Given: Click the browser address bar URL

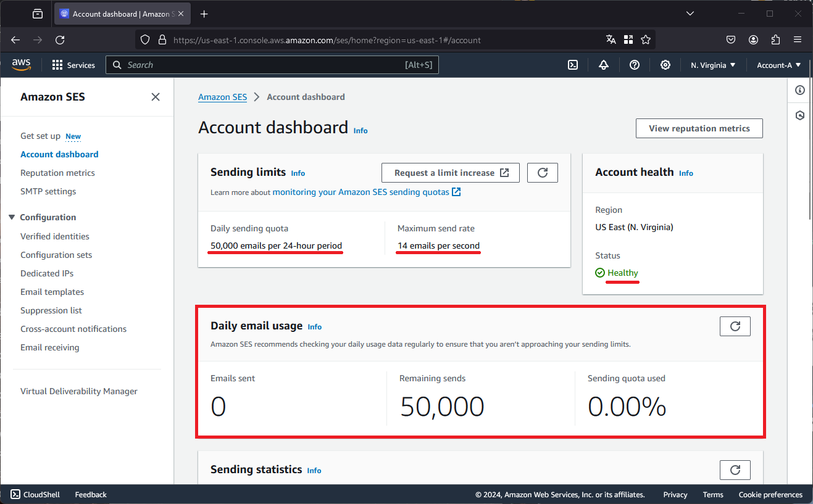Looking at the screenshot, I should click(x=327, y=40).
